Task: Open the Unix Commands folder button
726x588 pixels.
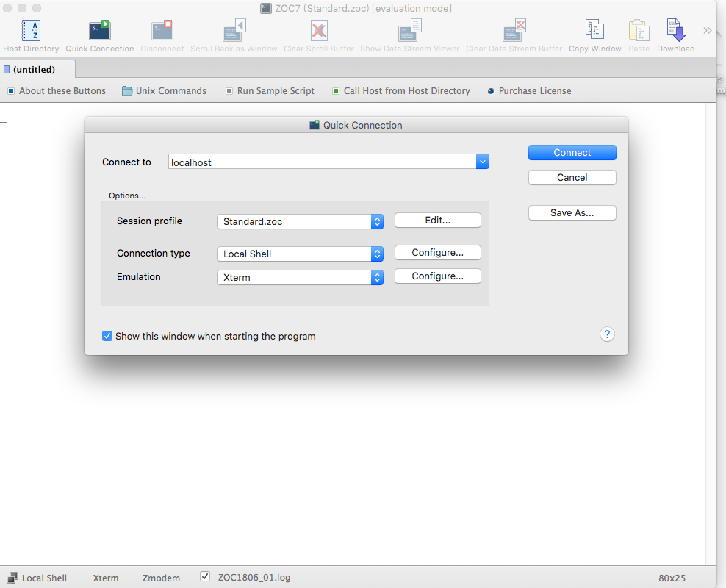Action: coord(165,90)
